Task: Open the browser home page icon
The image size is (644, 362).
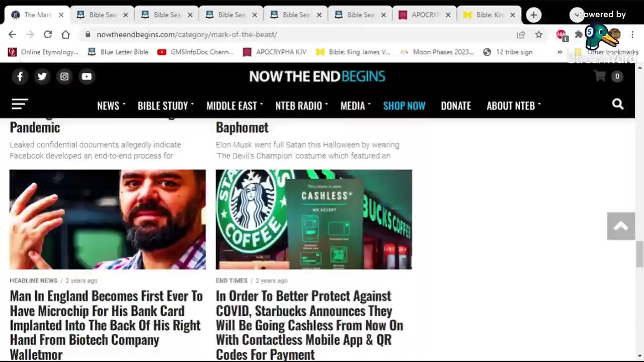Action: click(65, 34)
